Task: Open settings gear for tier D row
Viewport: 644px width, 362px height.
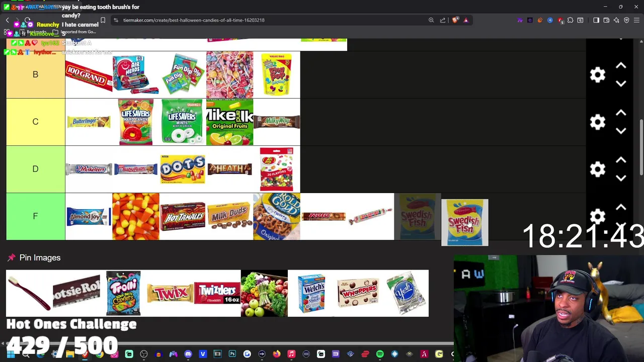Action: point(597,169)
